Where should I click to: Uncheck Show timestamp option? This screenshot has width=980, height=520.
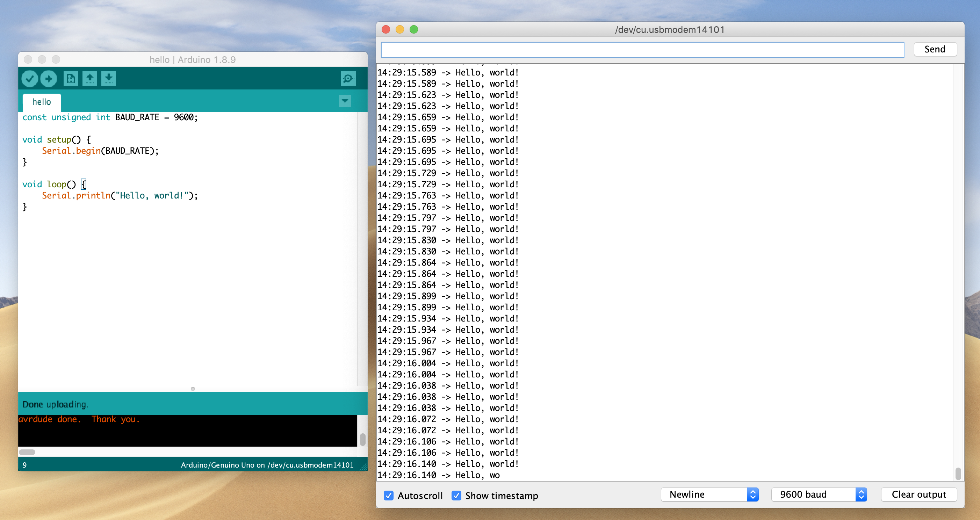[456, 495]
